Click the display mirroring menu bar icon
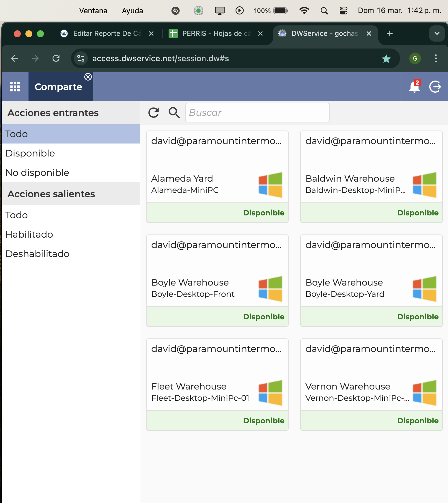This screenshot has width=448, height=503. (220, 11)
